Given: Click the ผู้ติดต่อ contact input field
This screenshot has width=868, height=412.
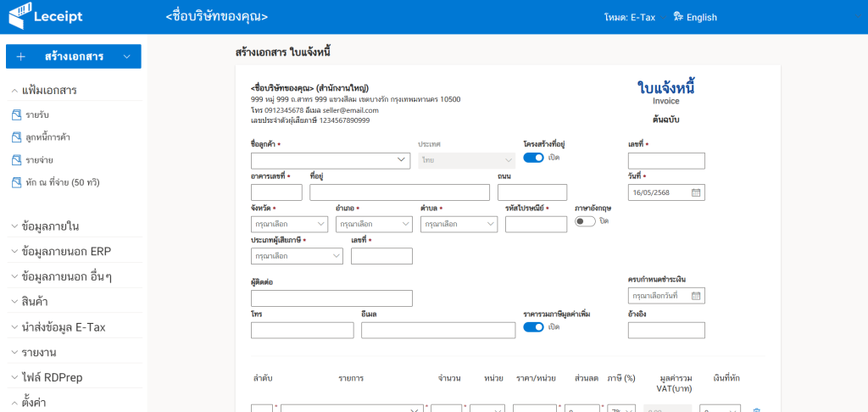Looking at the screenshot, I should click(331, 298).
